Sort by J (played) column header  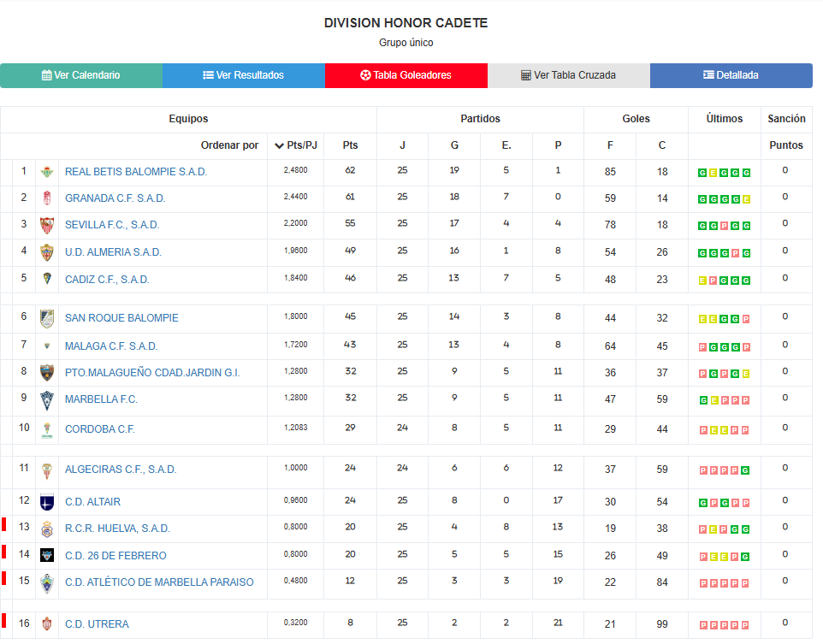pos(402,145)
